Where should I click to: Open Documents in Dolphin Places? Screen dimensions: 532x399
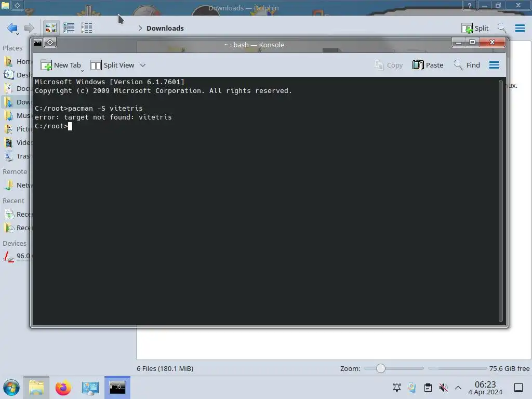click(16, 88)
